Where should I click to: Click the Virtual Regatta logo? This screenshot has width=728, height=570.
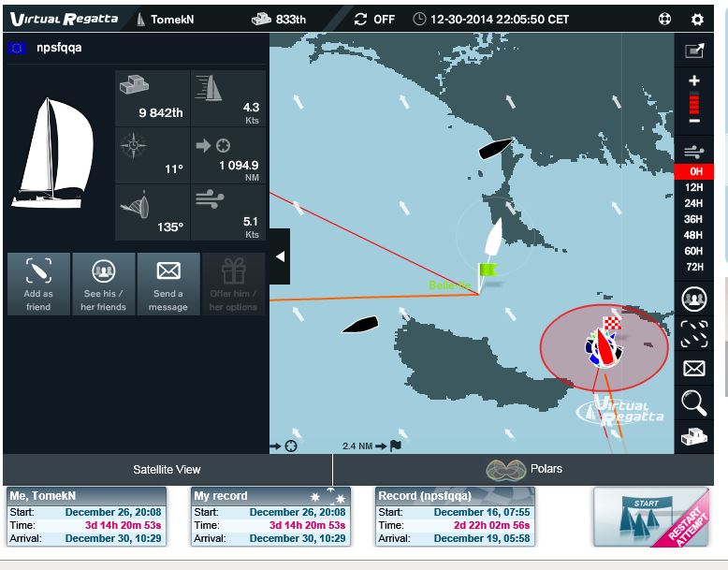click(64, 19)
